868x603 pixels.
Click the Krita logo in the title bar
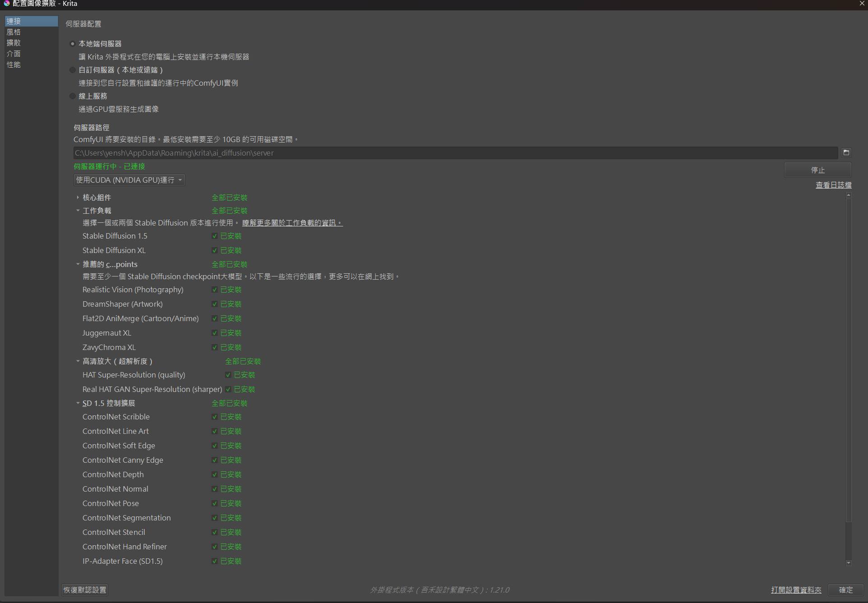click(x=6, y=4)
